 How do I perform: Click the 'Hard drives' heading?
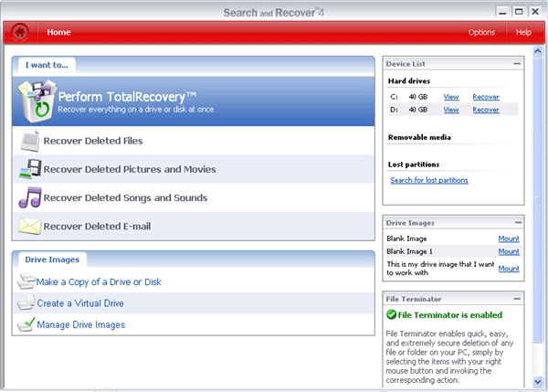[x=409, y=80]
